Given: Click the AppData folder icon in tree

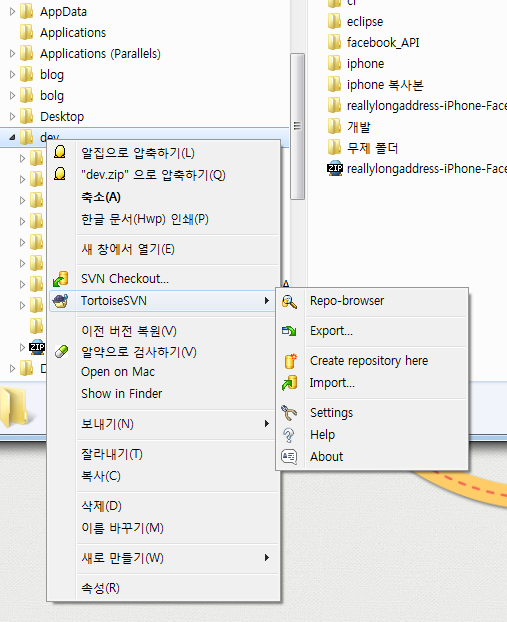Looking at the screenshot, I should [27, 11].
